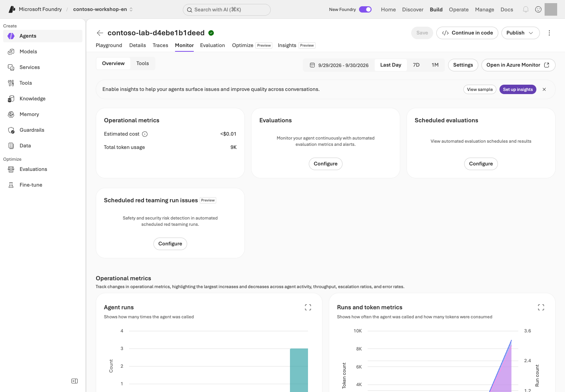This screenshot has width=565, height=392.
Task: Open the Models section in the sidebar
Action: [x=43, y=52]
